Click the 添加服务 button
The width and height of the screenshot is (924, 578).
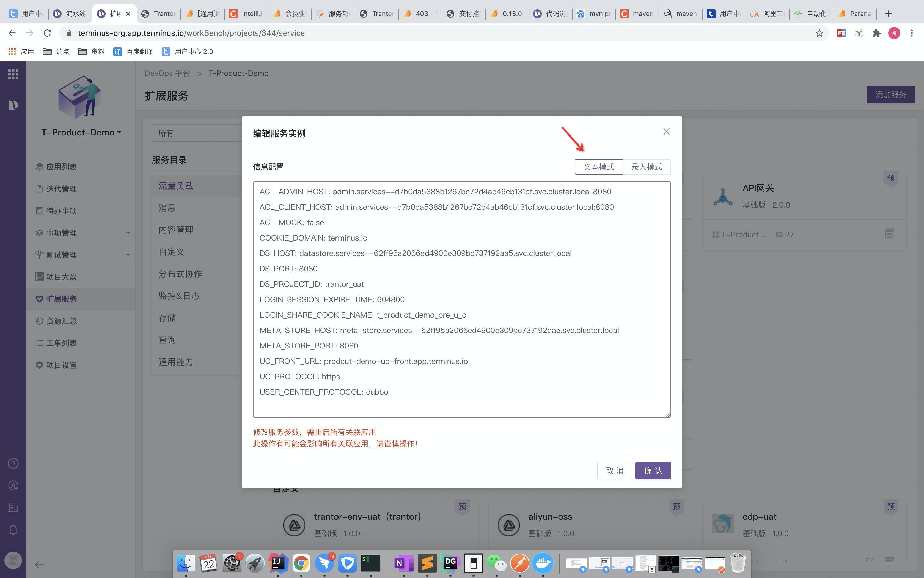[x=890, y=95]
